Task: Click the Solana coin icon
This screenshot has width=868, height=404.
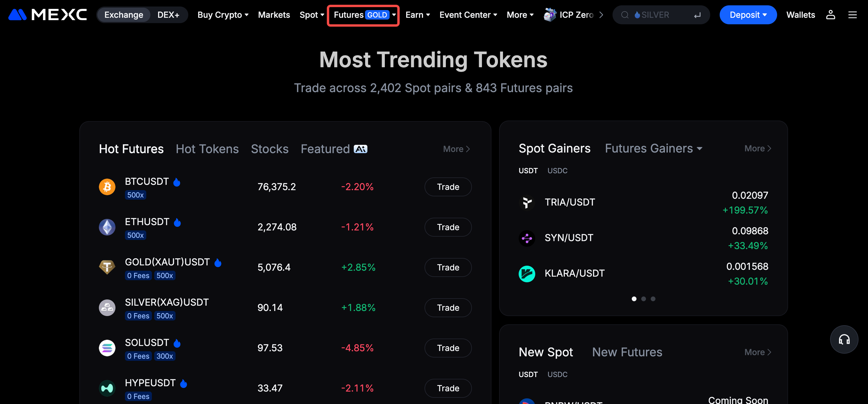Action: (x=107, y=348)
